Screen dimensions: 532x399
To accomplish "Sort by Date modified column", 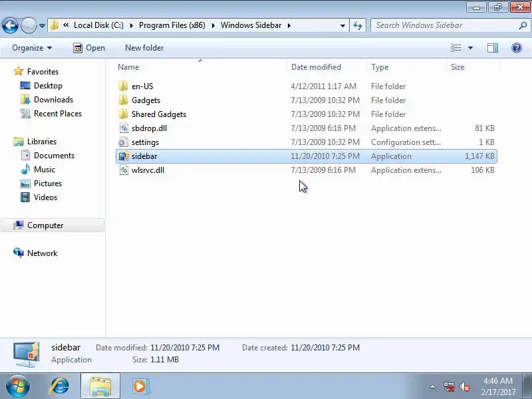I will point(327,67).
